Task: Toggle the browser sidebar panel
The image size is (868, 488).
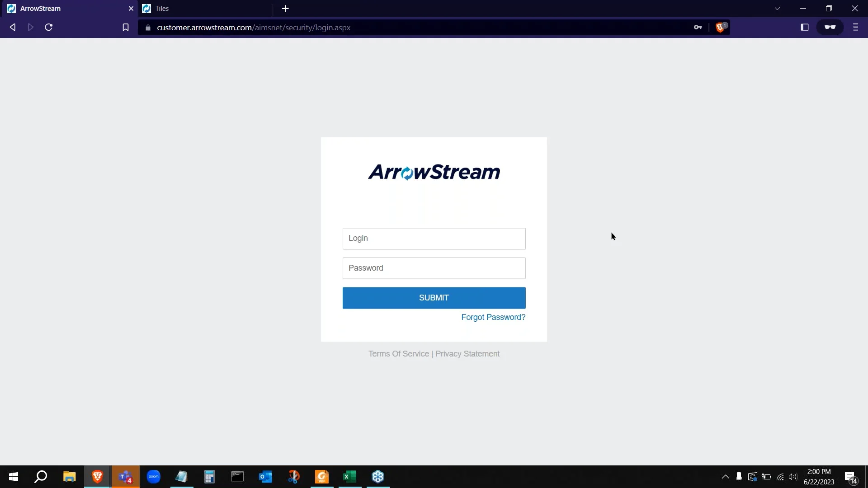Action: click(805, 27)
